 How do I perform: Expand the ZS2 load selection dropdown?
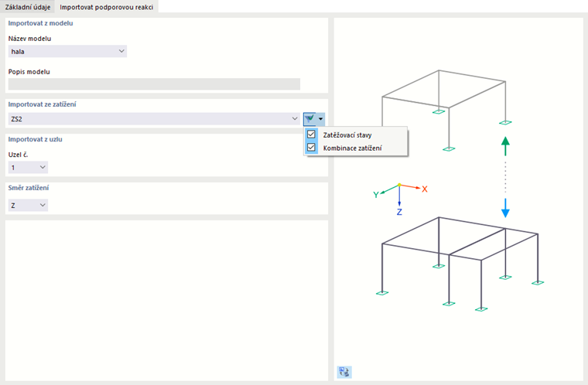tap(154, 119)
